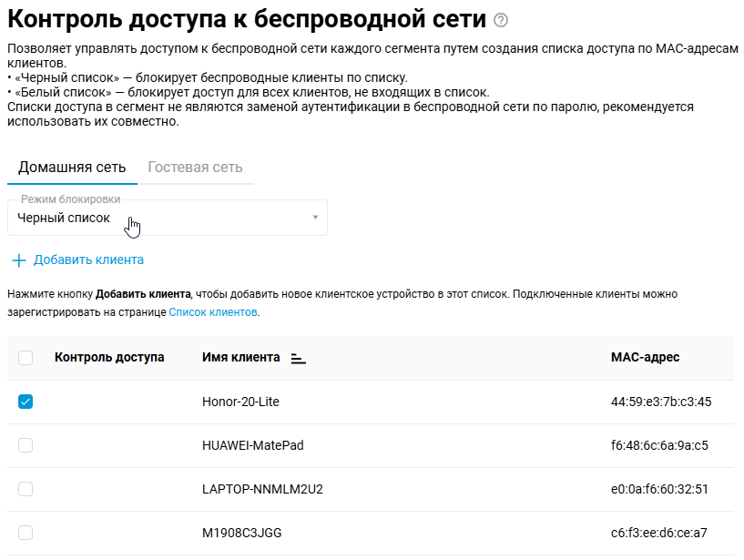Click the Добавить клиента text link

pyautogui.click(x=88, y=260)
